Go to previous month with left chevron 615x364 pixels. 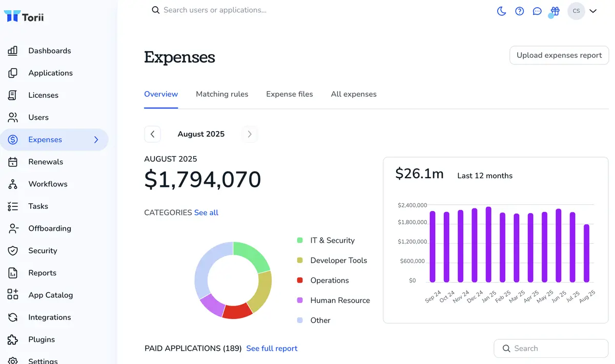[152, 134]
